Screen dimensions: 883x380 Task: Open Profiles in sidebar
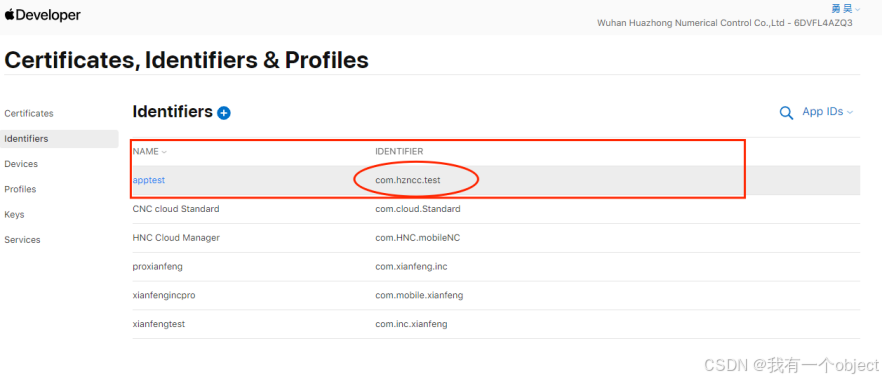click(20, 189)
